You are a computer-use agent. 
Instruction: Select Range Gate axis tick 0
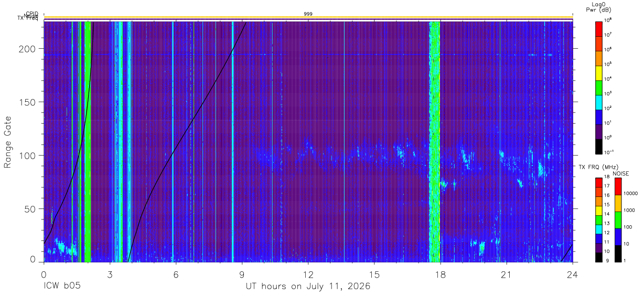point(33,259)
